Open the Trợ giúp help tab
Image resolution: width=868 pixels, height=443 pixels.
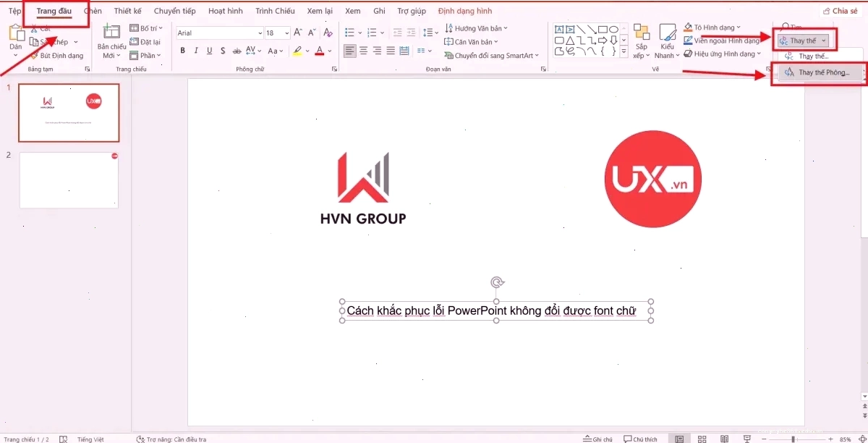click(411, 11)
